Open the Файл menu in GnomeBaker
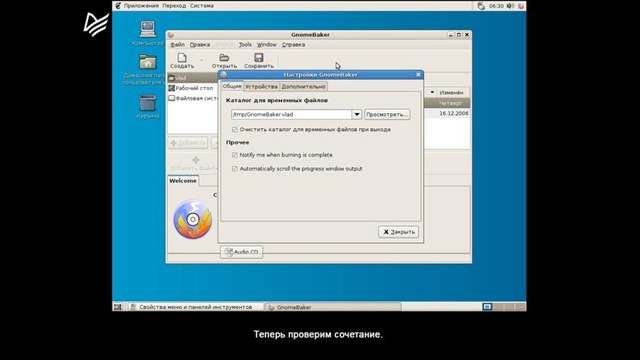The width and height of the screenshot is (640, 360). coord(178,44)
